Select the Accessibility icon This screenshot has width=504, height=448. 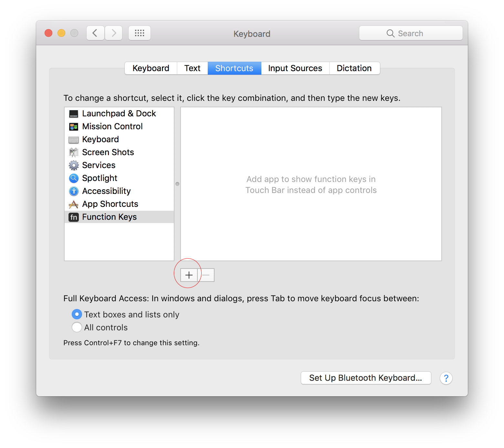(x=74, y=191)
